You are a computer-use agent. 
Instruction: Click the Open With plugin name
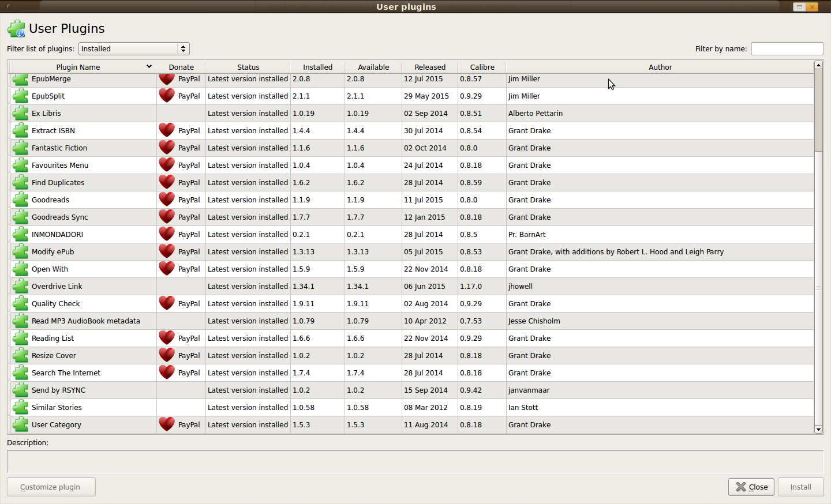point(50,269)
